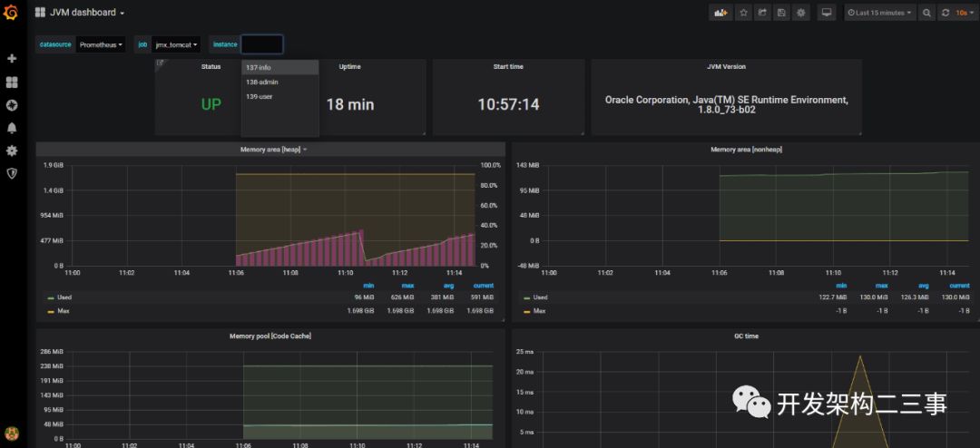Image resolution: width=980 pixels, height=448 pixels.
Task: Toggle Used series in nonheap legend
Action: (x=540, y=297)
